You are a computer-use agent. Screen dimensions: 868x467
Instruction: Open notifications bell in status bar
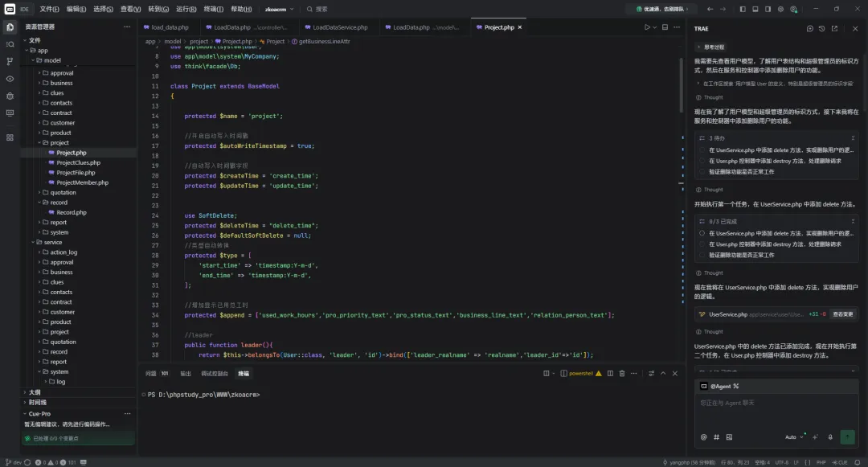[x=858, y=462]
